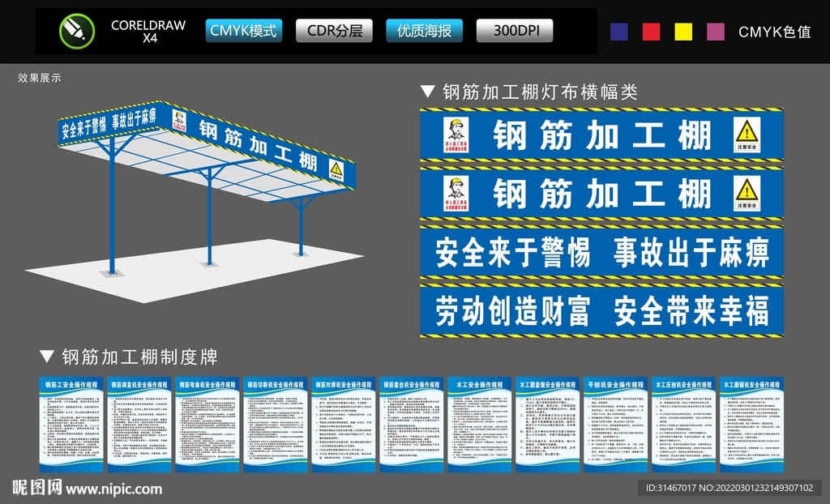Open the 木工圆盘锯安全操作规程 board
The height and width of the screenshot is (504, 830).
[x=547, y=425]
